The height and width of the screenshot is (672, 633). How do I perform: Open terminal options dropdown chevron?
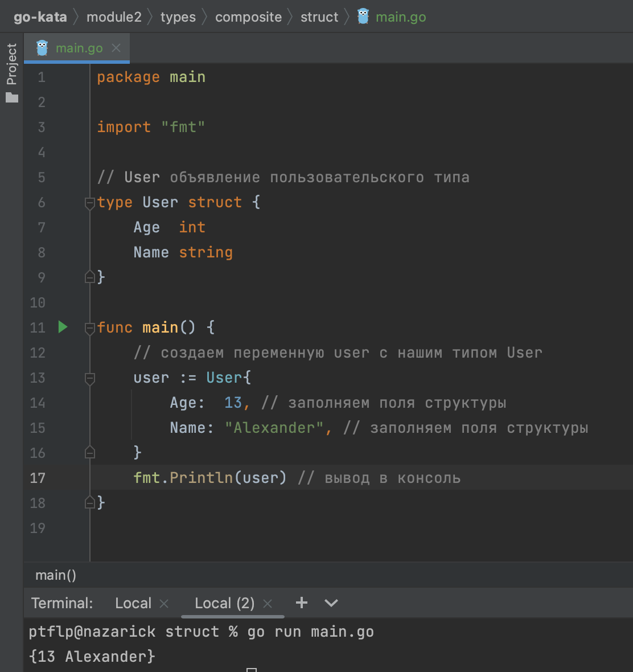(x=331, y=603)
